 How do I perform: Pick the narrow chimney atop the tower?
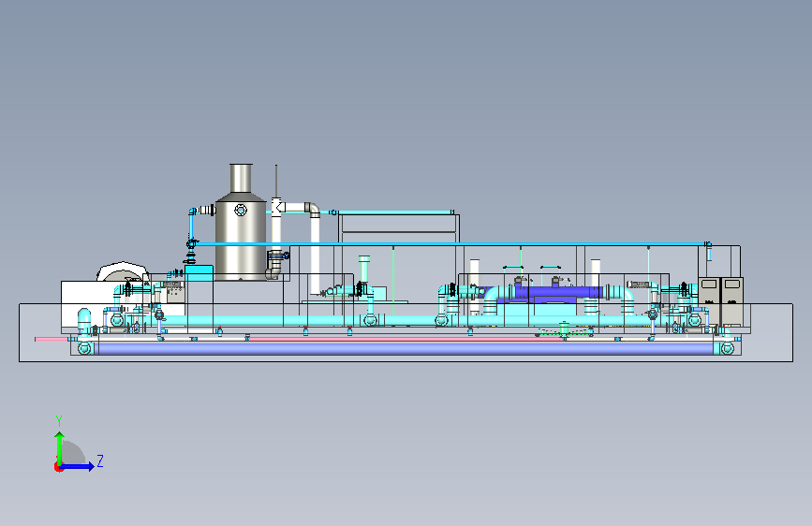[241, 178]
